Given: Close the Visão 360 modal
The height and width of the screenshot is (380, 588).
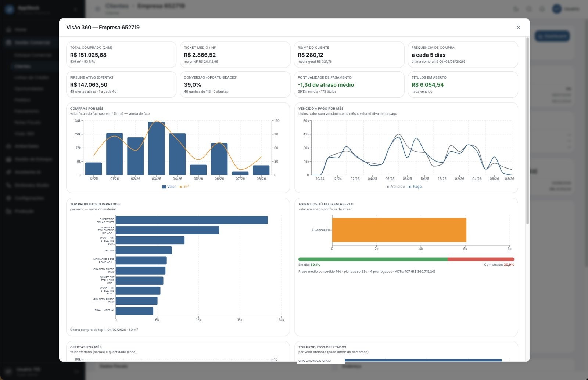Looking at the screenshot, I should 518,28.
